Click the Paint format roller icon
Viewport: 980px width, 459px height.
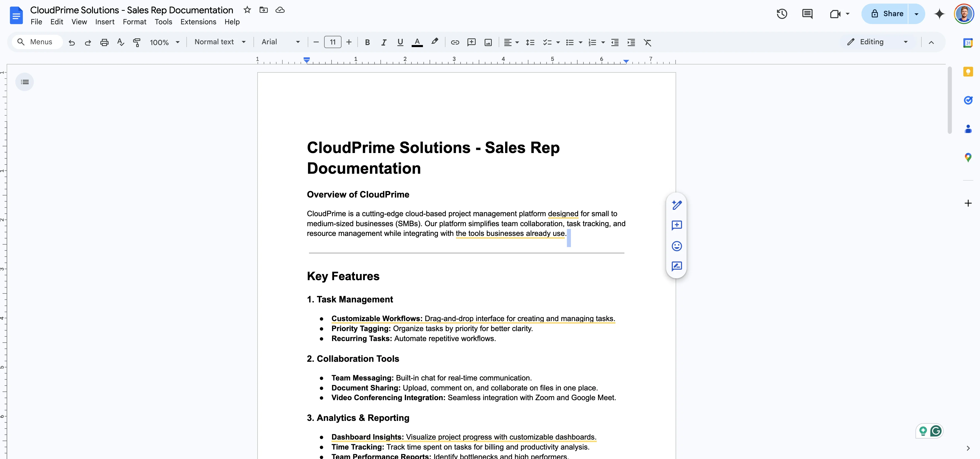tap(137, 42)
